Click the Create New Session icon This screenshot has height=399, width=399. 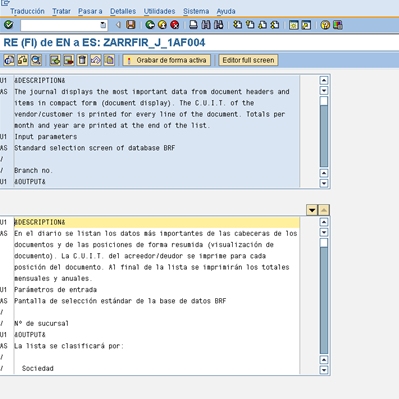pyautogui.click(x=294, y=25)
